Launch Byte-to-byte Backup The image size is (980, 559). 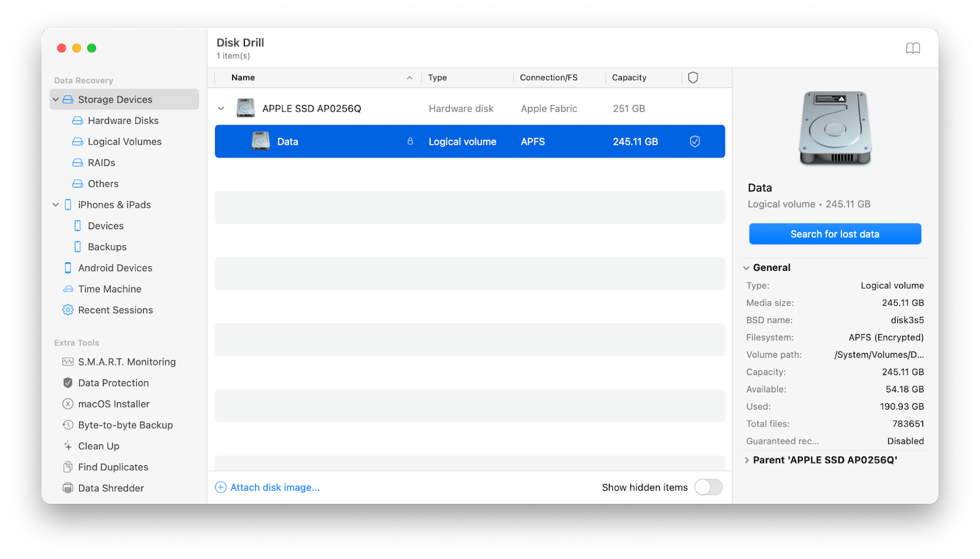124,425
